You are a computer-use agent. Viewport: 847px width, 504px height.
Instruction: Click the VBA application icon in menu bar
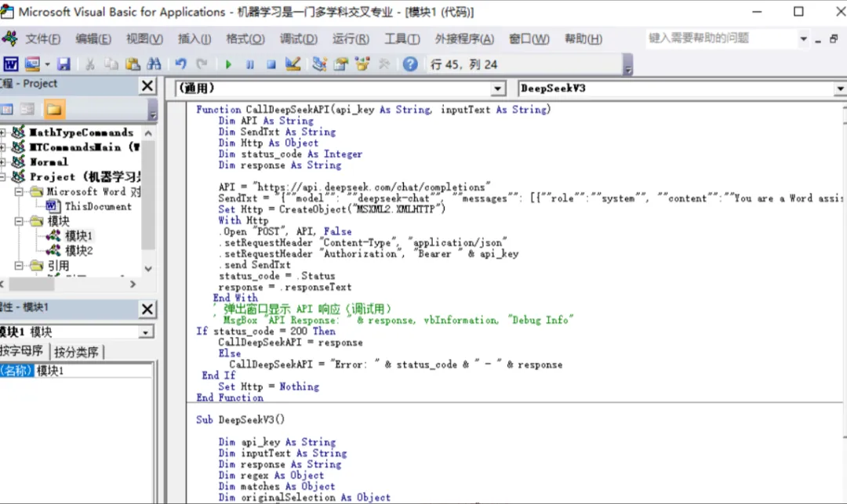point(9,38)
